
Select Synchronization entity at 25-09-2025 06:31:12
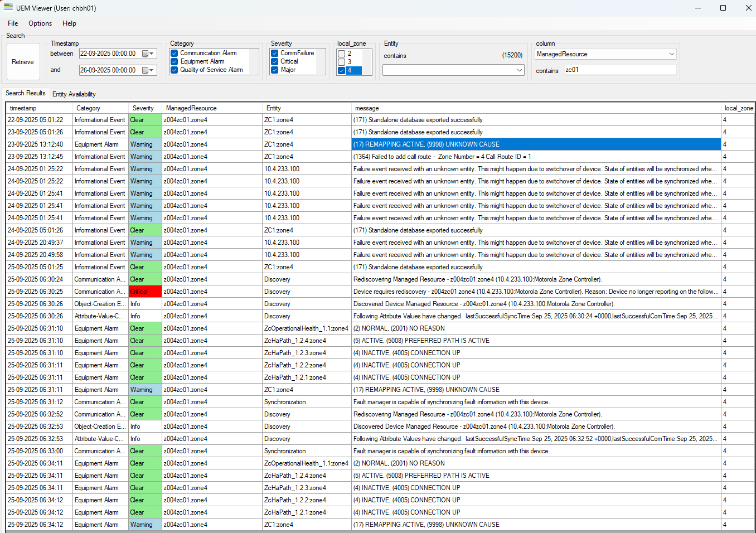pos(307,402)
